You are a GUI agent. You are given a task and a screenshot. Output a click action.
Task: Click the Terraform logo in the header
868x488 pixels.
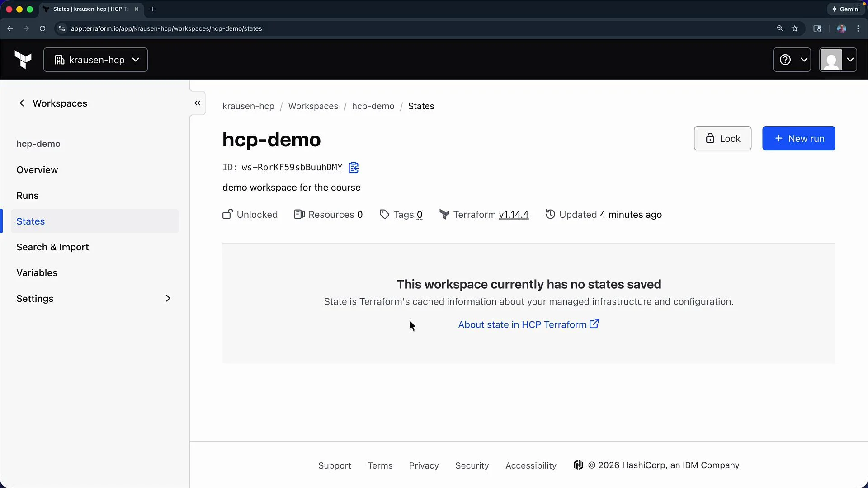(x=23, y=60)
